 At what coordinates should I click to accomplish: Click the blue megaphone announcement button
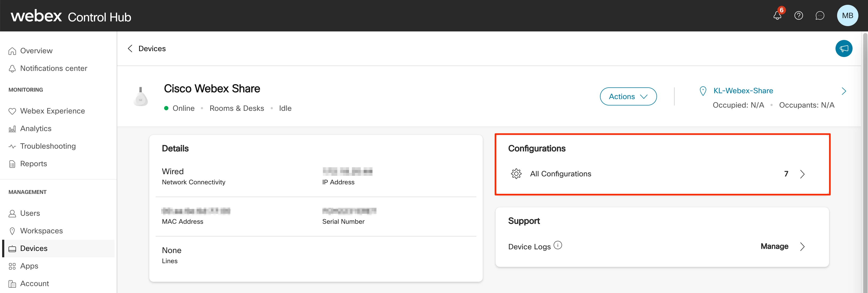click(x=843, y=48)
